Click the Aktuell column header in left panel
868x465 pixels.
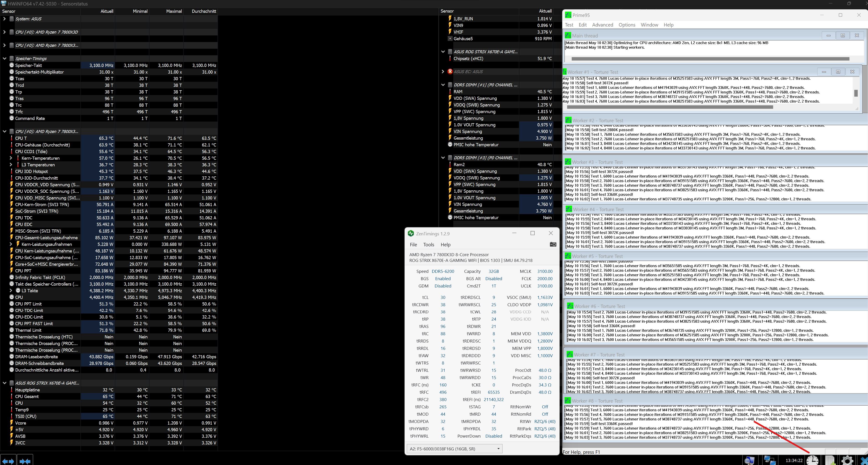pyautogui.click(x=98, y=11)
